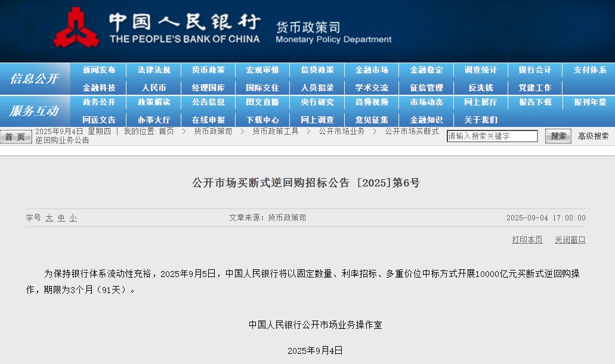
Task: Click the 服务互动 section label
Action: tap(35, 111)
